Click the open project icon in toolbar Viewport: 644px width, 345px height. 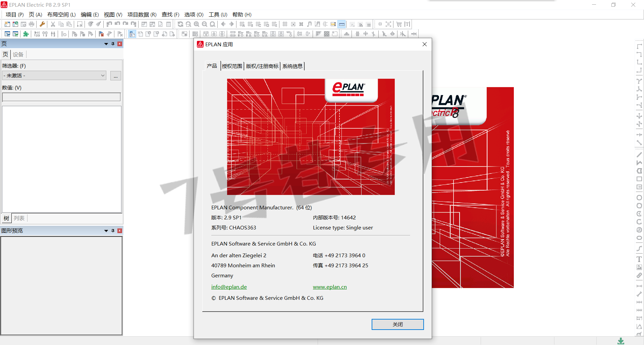point(15,24)
